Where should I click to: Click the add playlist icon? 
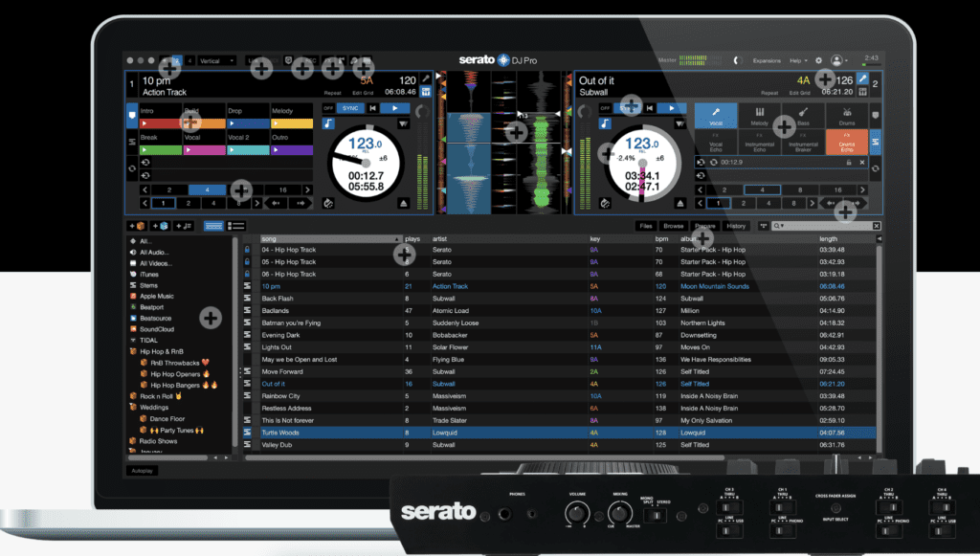[x=184, y=226]
